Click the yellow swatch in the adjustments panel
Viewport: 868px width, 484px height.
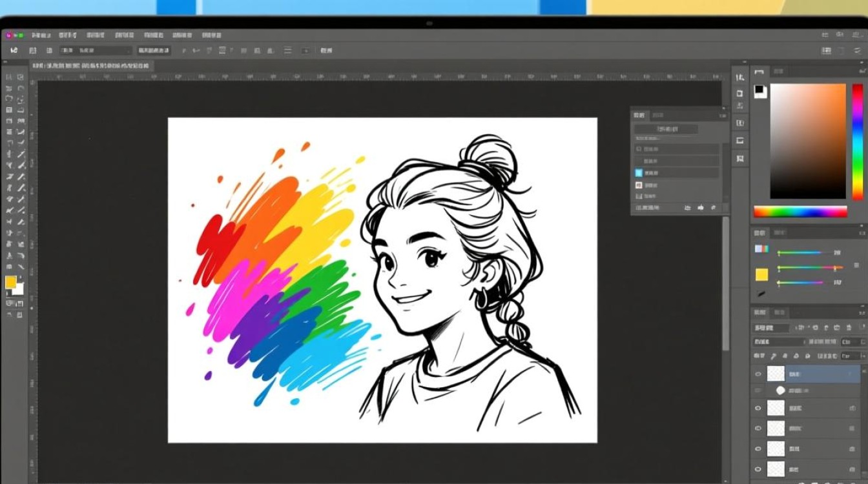[x=762, y=275]
